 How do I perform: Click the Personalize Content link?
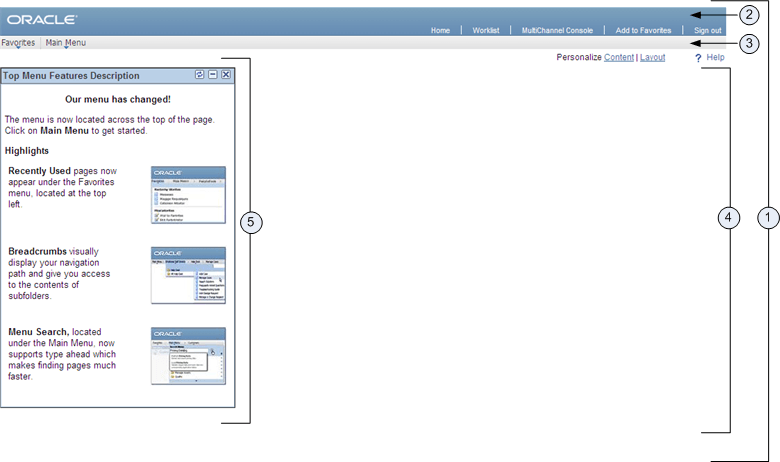(619, 57)
